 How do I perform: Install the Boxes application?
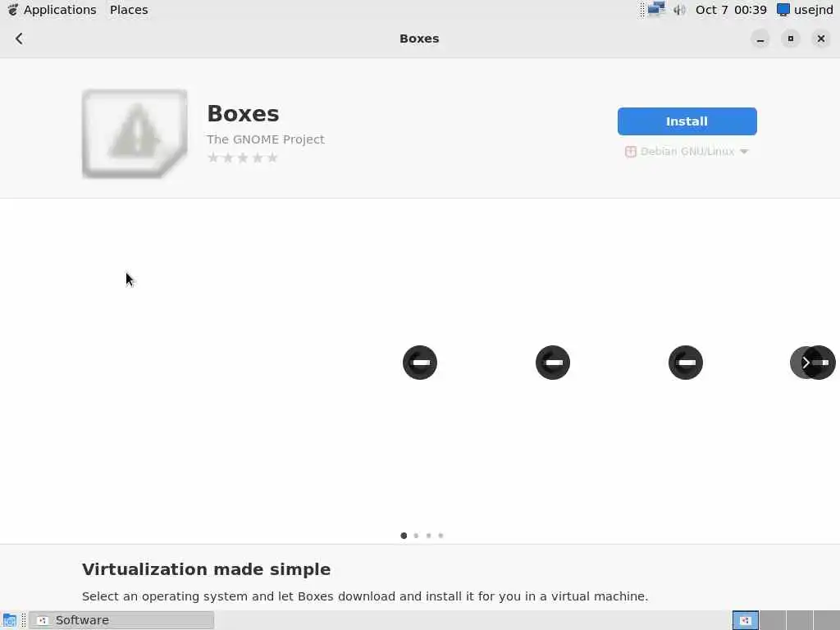point(687,121)
